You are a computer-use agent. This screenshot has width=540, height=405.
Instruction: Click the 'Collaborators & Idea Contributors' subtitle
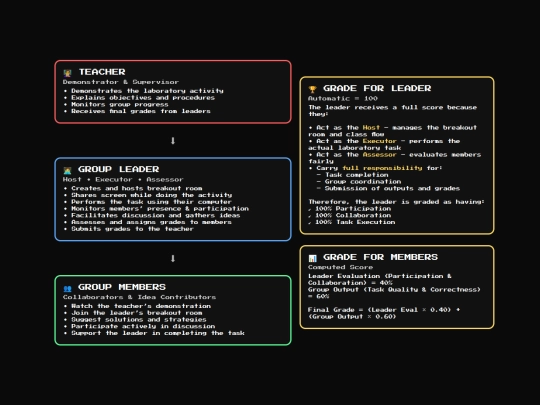click(139, 297)
